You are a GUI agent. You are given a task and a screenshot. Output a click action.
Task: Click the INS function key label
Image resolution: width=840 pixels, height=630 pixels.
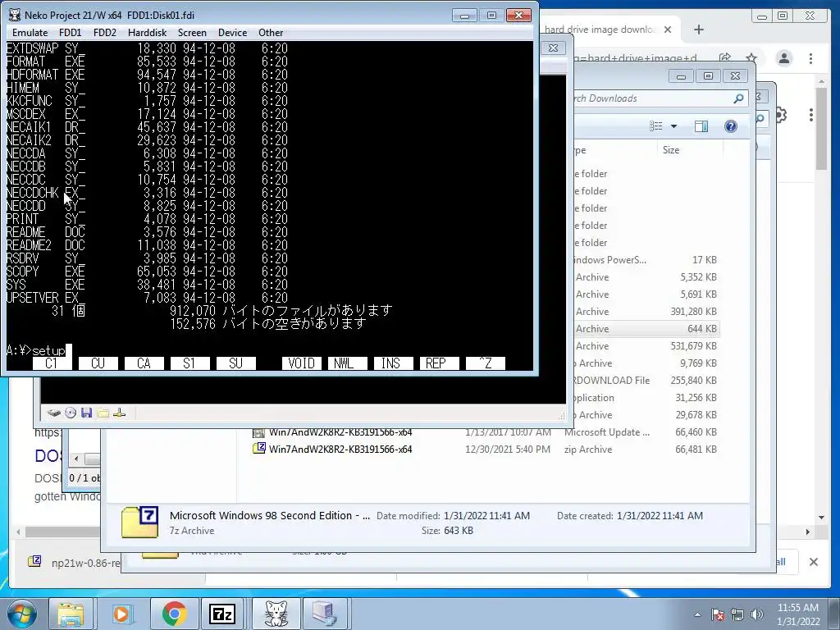(393, 363)
